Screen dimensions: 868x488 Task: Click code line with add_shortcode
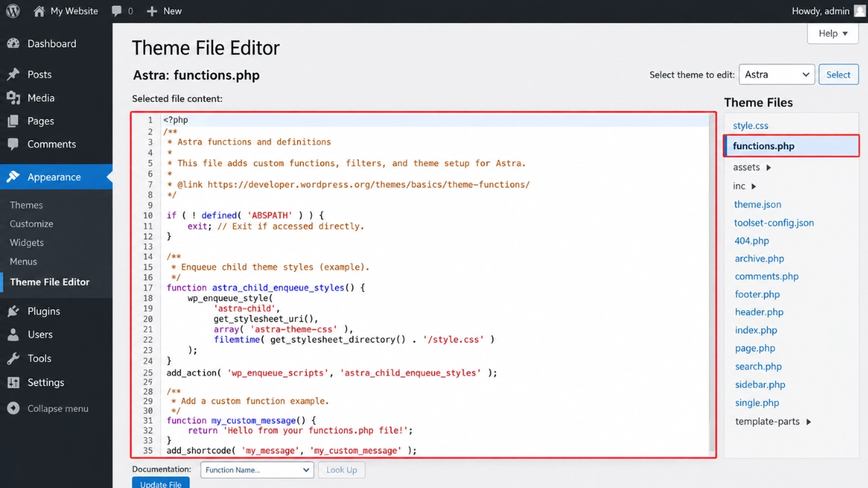pos(292,450)
